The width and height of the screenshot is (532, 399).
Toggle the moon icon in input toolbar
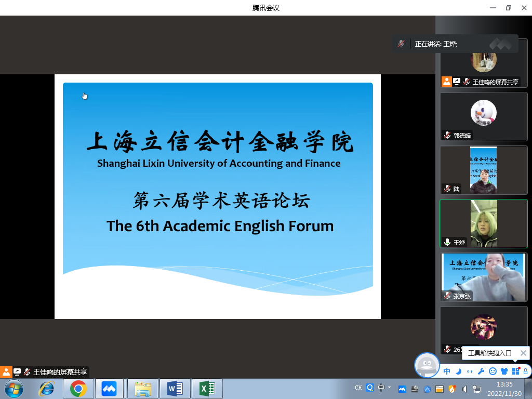click(459, 371)
